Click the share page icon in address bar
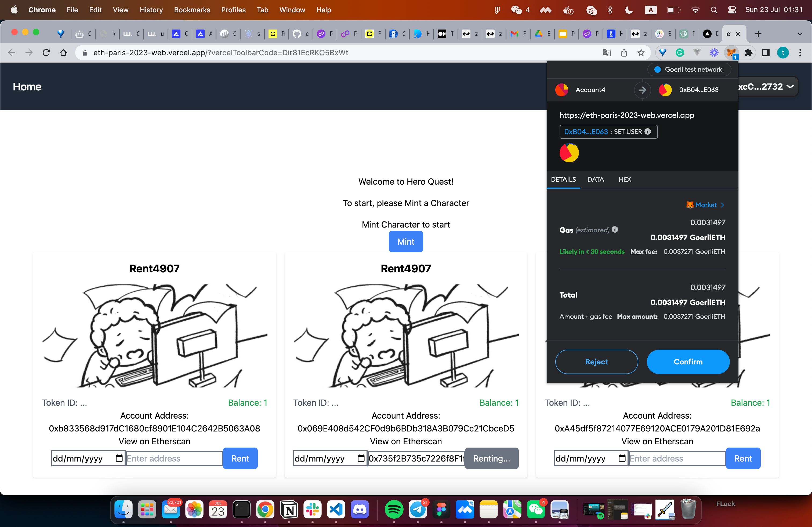Viewport: 812px width, 527px height. coord(624,53)
